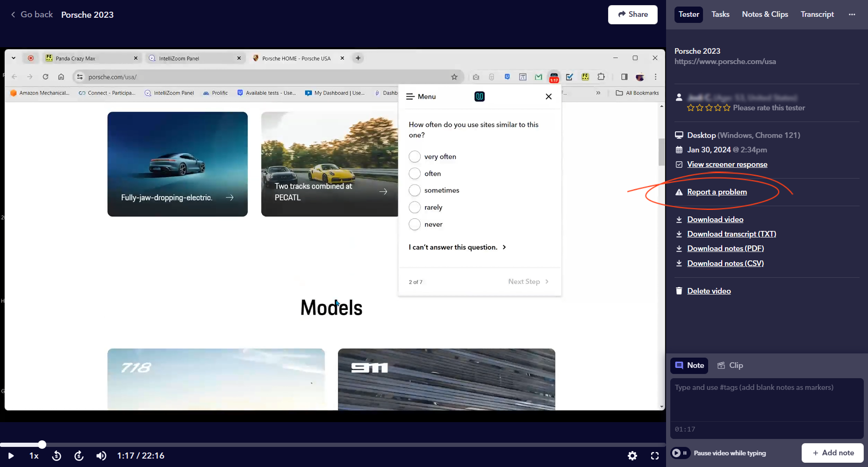Switch to the Clip tab
The image size is (868, 467).
pos(730,366)
